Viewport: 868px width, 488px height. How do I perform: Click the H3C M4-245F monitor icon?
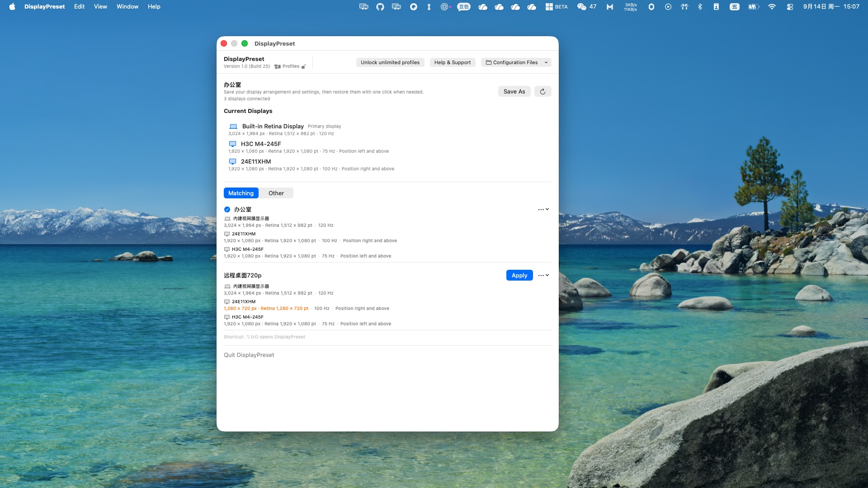(x=232, y=144)
